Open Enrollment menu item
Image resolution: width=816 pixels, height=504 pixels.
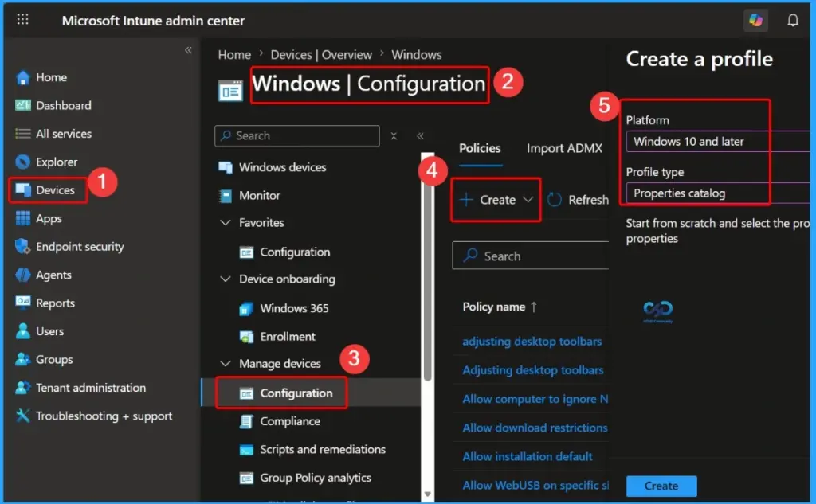point(277,337)
